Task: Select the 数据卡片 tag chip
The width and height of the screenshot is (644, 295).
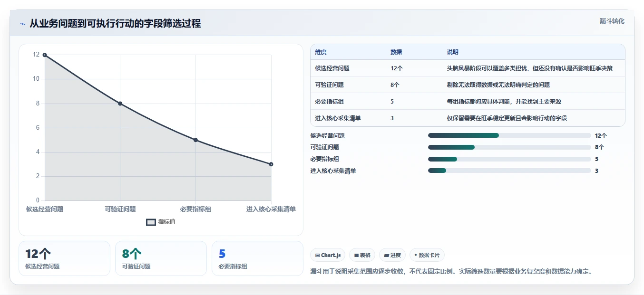Action: [x=427, y=255]
